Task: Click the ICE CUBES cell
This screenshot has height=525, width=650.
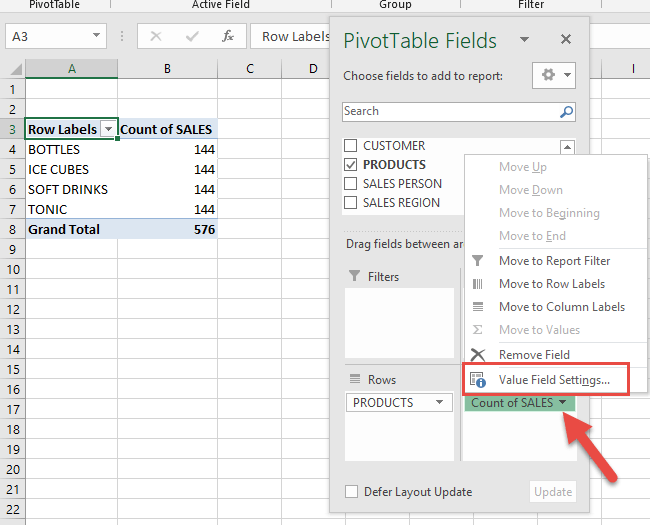Action: tap(72, 169)
